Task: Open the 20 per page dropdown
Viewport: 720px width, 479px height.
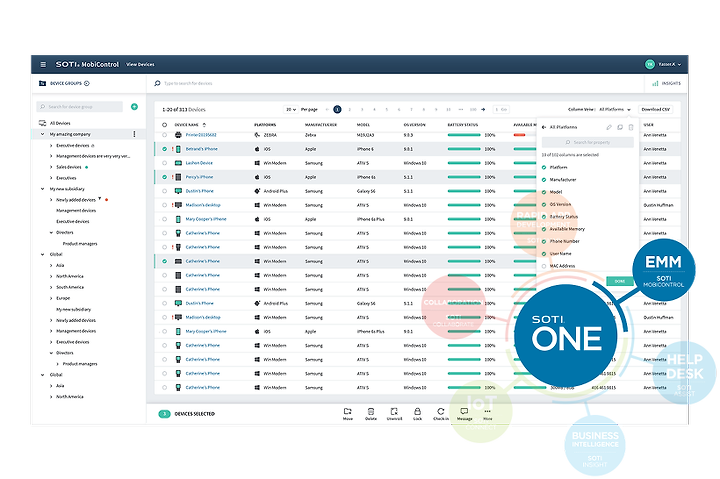Action: [x=291, y=109]
